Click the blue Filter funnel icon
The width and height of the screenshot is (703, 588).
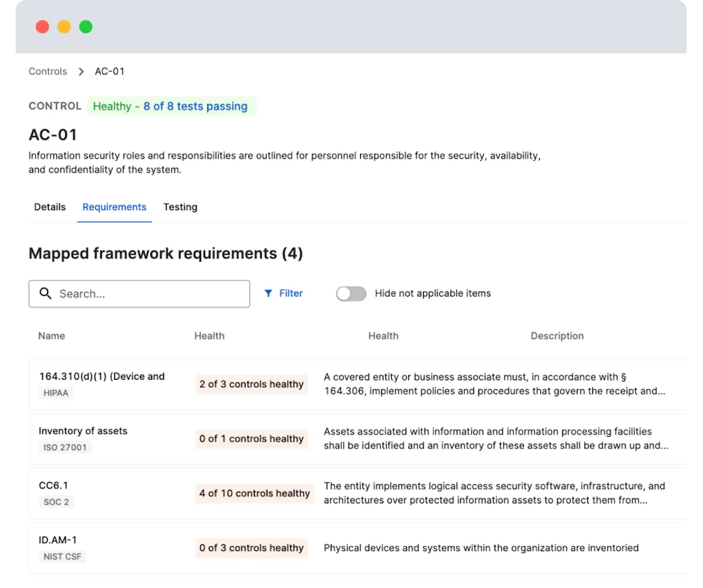tap(268, 293)
